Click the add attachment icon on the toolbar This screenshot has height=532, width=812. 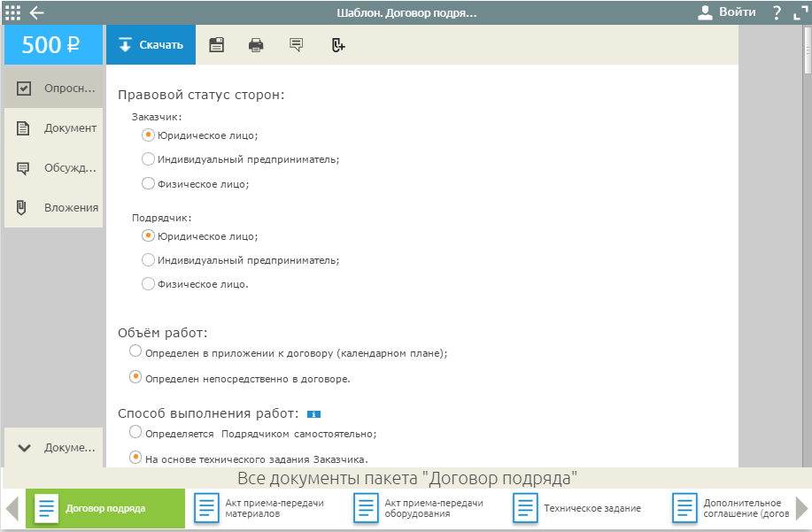pos(336,44)
